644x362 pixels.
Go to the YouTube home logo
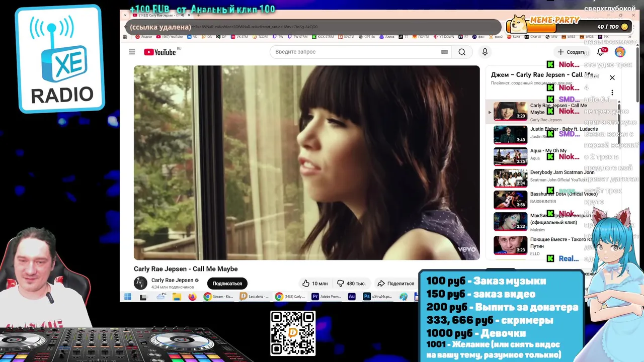160,52
